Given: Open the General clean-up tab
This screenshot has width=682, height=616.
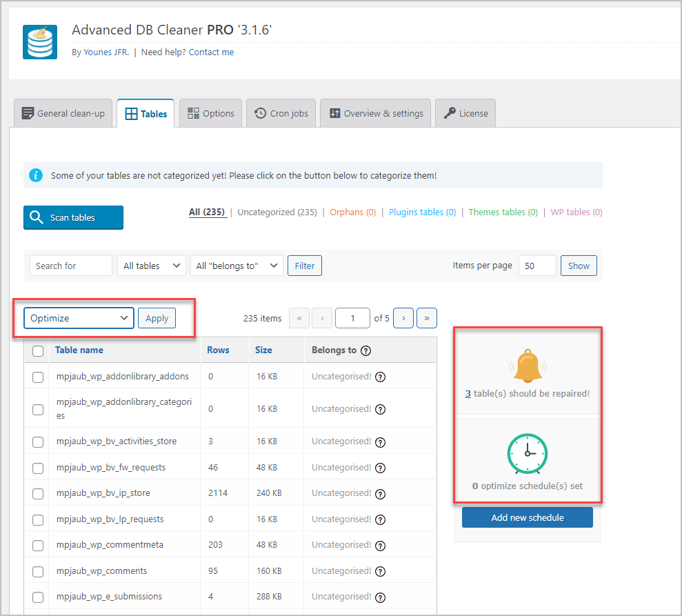Looking at the screenshot, I should [x=63, y=113].
